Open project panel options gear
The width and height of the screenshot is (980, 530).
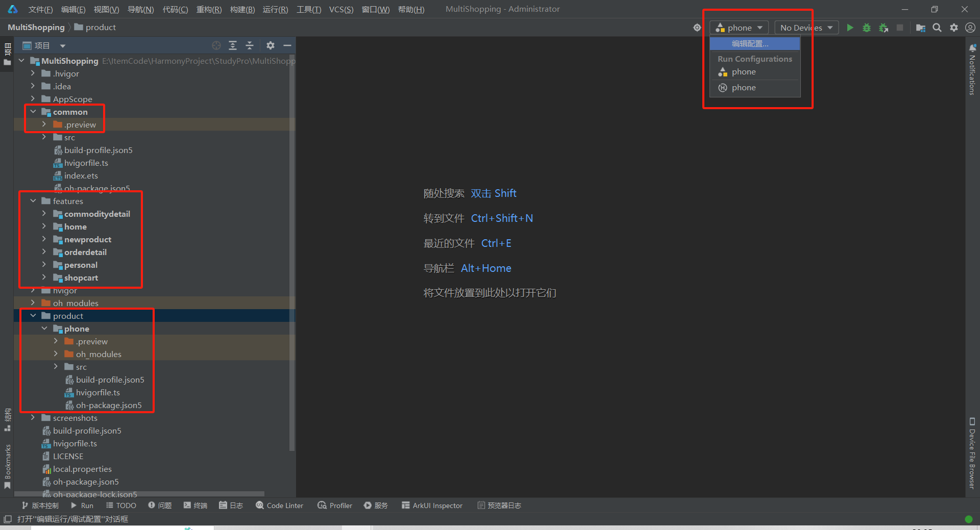tap(271, 45)
